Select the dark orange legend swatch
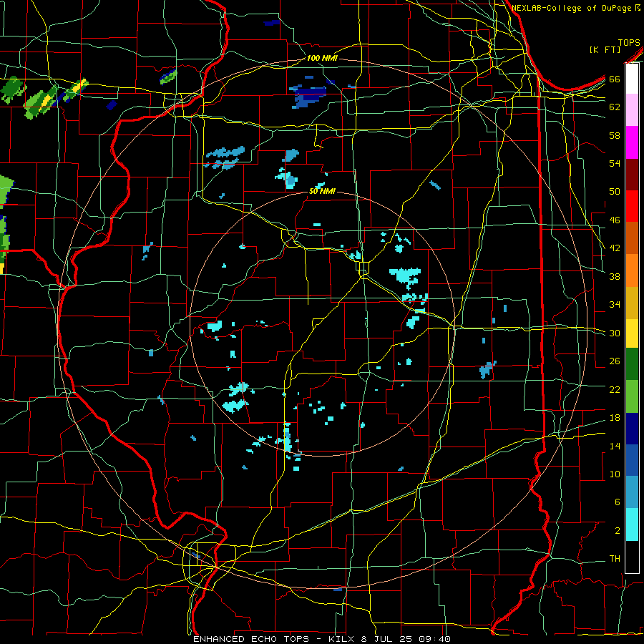Viewport: 644px width, 644px height. (x=632, y=238)
